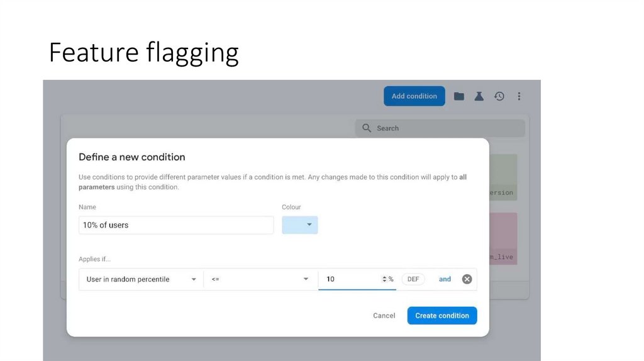Remove the condition row with X icon
644x361 pixels.
(467, 279)
